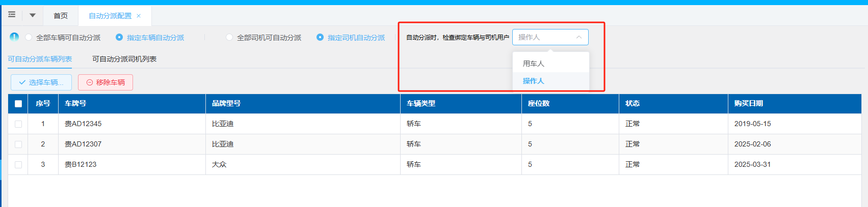Close the 自动分派配置 tab
868x207 pixels.
click(139, 16)
